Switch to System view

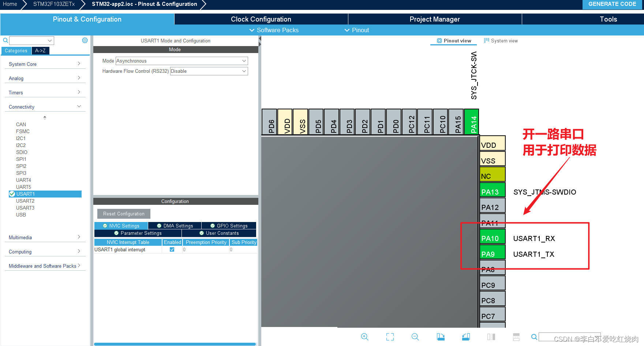[501, 41]
